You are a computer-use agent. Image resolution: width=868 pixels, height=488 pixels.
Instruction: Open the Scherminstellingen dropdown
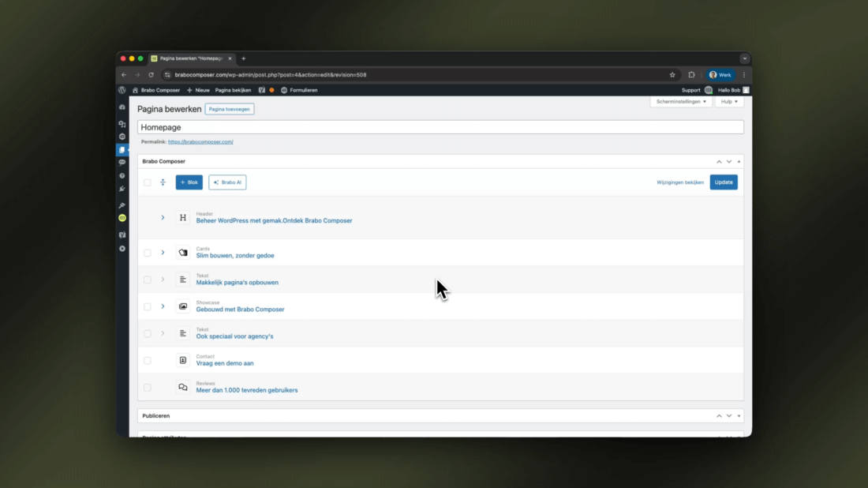click(681, 102)
